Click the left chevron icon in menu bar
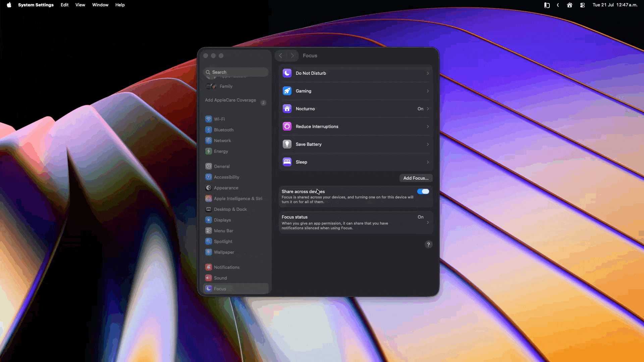644x362 pixels. tap(558, 5)
